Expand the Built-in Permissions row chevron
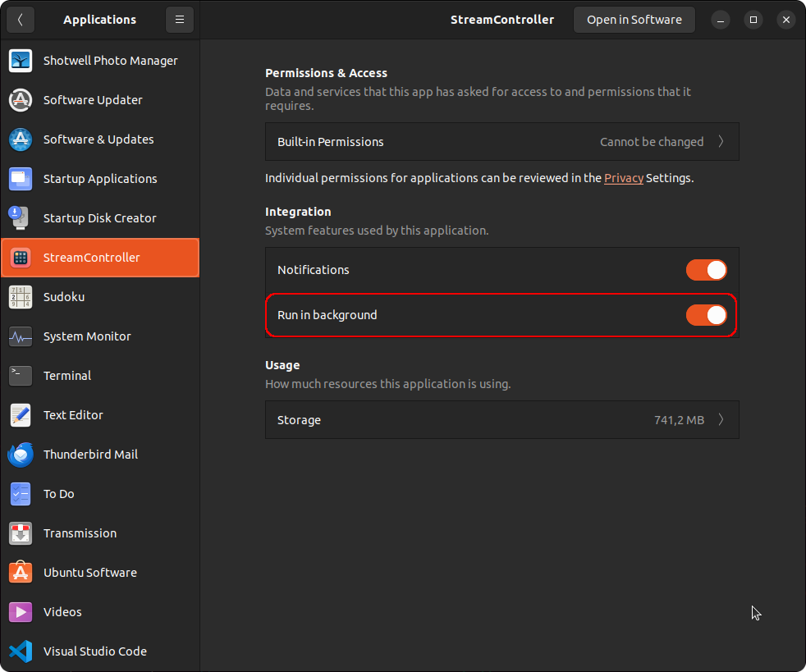Viewport: 806px width, 672px height. [721, 141]
